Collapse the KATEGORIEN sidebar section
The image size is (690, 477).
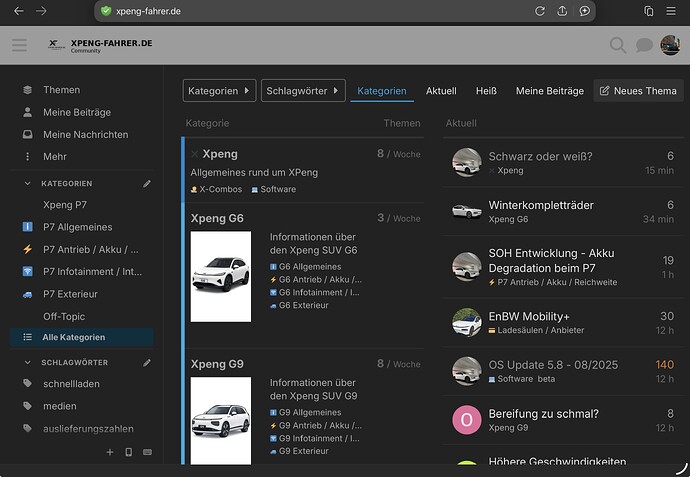[27, 184]
